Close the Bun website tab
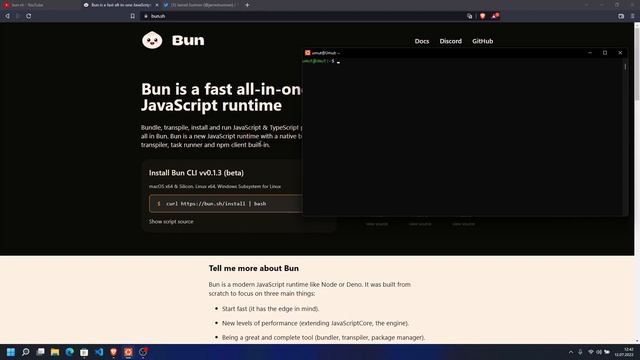Image resolution: width=640 pixels, height=360 pixels. (157, 5)
